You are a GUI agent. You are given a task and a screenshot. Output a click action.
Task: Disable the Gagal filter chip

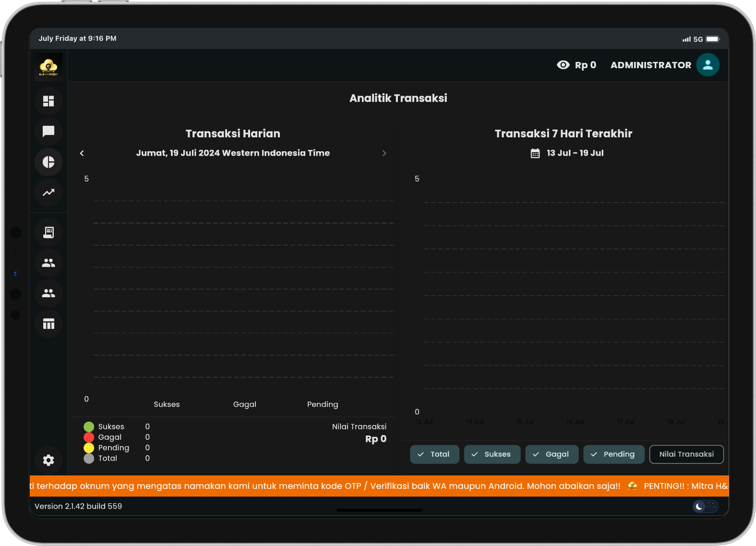coord(551,454)
